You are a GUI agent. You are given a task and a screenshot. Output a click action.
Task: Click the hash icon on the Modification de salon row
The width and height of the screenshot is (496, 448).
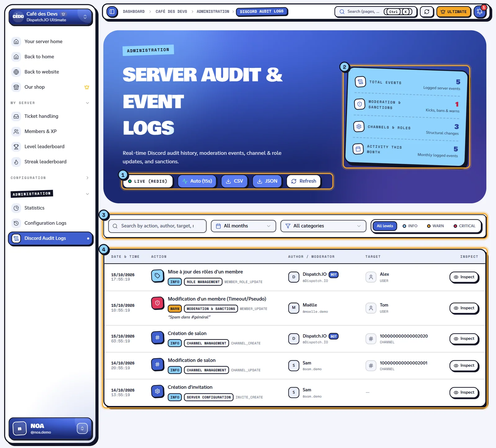click(157, 365)
